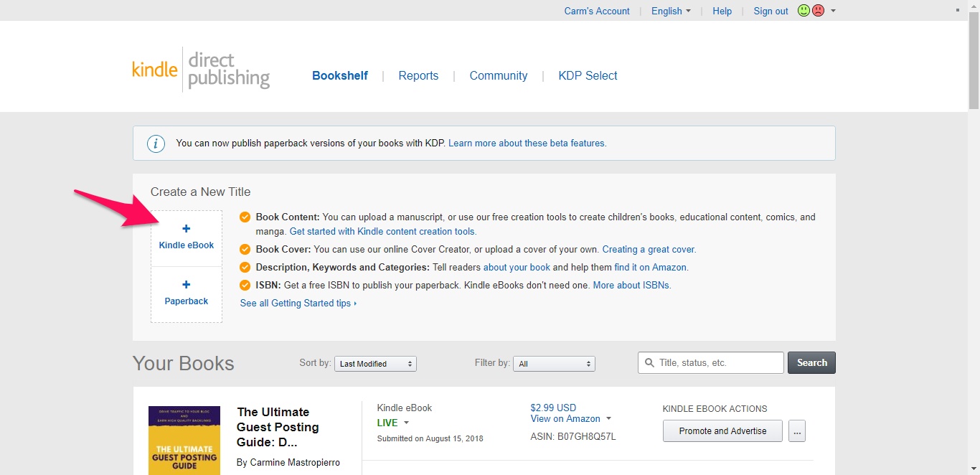
Task: Click the View on Amazon link
Action: pos(565,419)
